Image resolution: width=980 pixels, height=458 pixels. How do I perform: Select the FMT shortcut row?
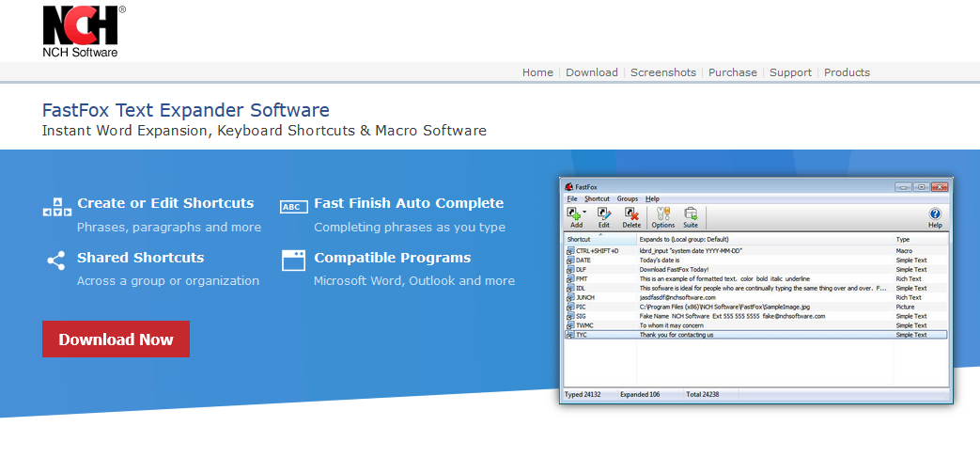point(756,278)
